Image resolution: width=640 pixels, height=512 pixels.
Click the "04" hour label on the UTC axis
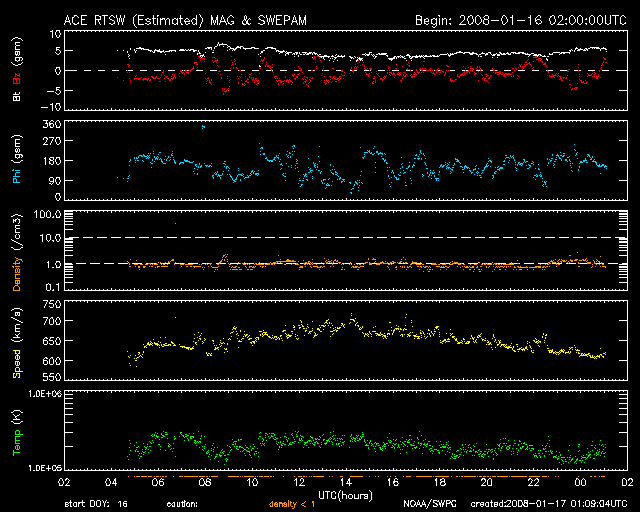[x=111, y=482]
